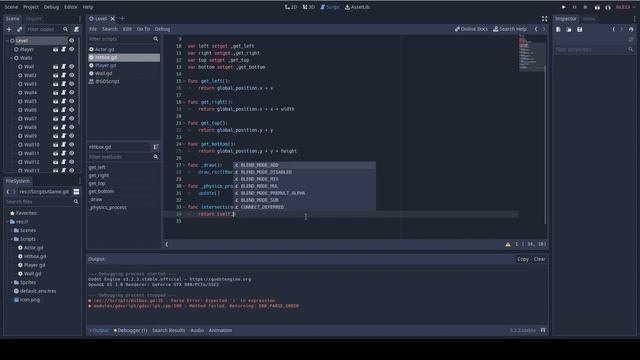Toggle alphabetical sorting of the methods list
640x360 pixels.
coord(156,147)
